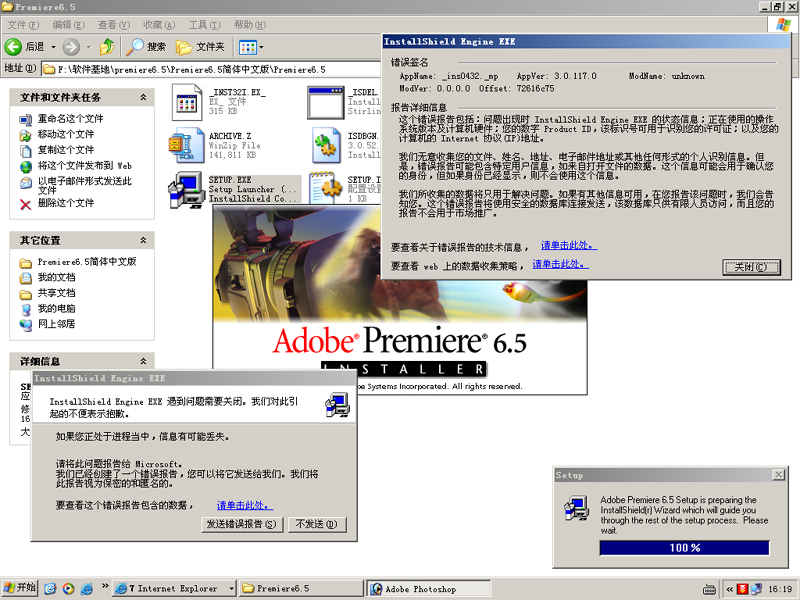This screenshot has width=800, height=600.
Task: Open the 收藏(A) menu
Action: pyautogui.click(x=159, y=24)
